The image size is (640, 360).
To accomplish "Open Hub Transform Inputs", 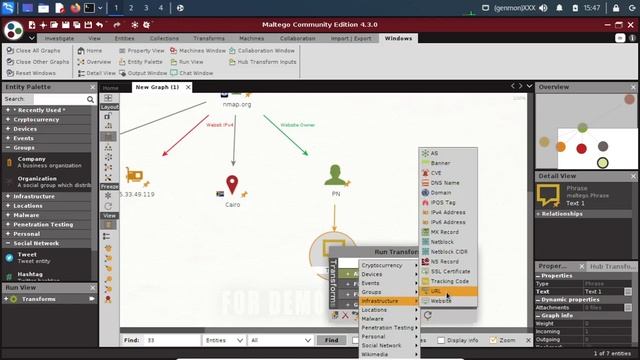I will [263, 62].
